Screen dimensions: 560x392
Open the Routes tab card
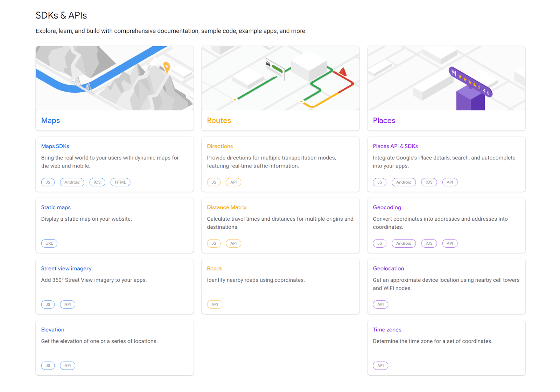click(219, 120)
